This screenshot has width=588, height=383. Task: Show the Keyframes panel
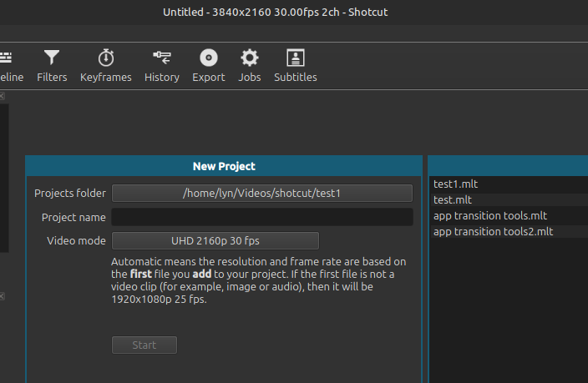tap(106, 66)
